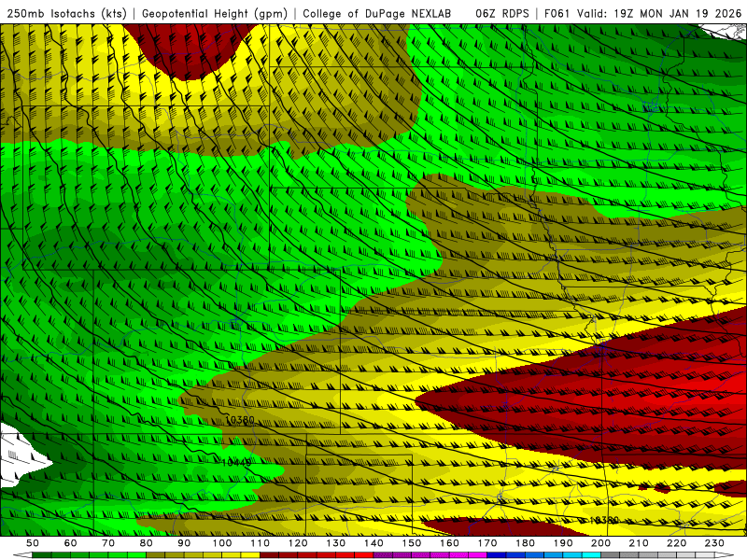Click the 'F061' forecast hour text
747x560 pixels.
coord(557,14)
